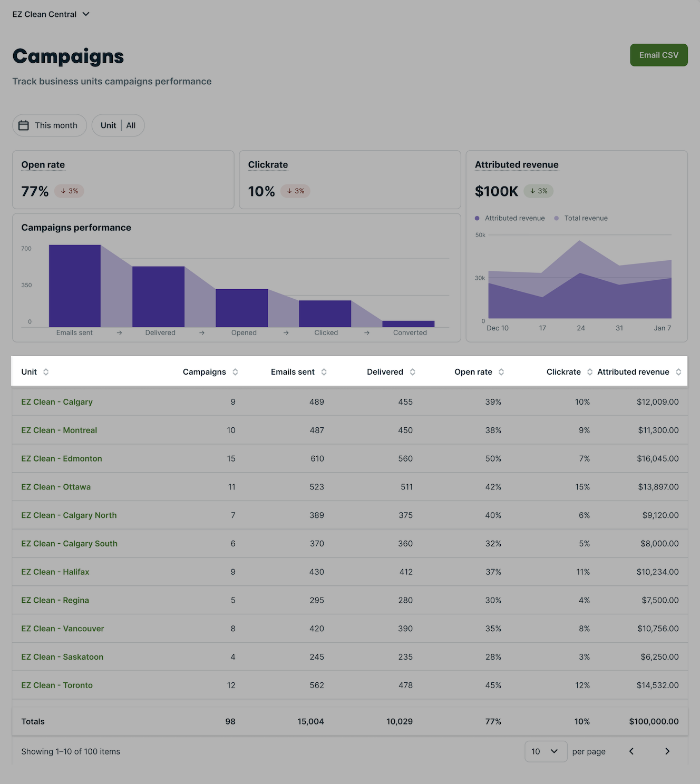Viewport: 700px width, 784px height.
Task: Sort by Open rate arrows icon
Action: pyautogui.click(x=501, y=372)
